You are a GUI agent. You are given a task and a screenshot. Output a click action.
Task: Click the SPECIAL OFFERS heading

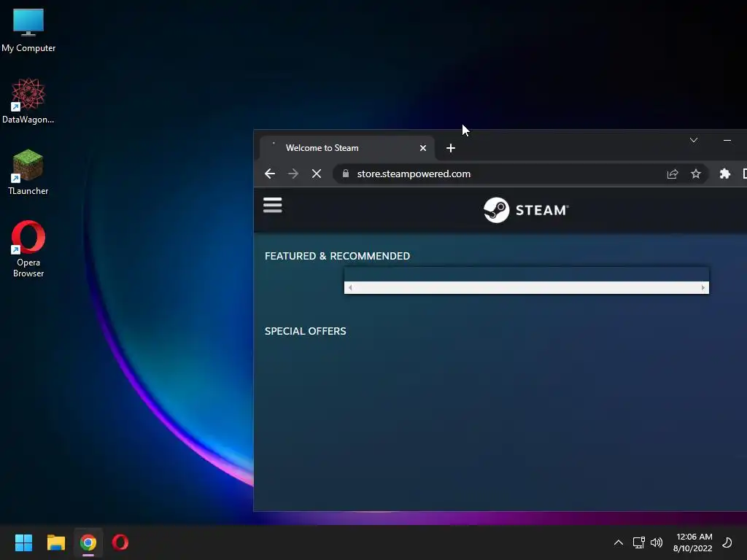pos(306,331)
